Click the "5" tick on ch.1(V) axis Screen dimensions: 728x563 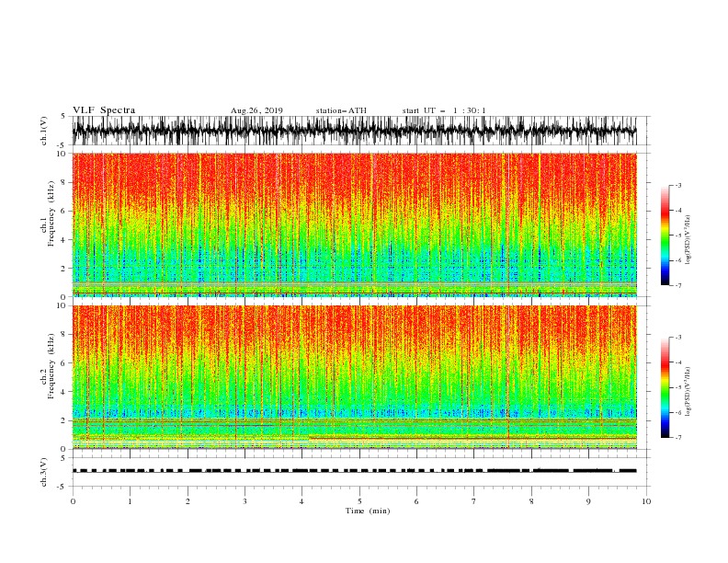coord(64,116)
